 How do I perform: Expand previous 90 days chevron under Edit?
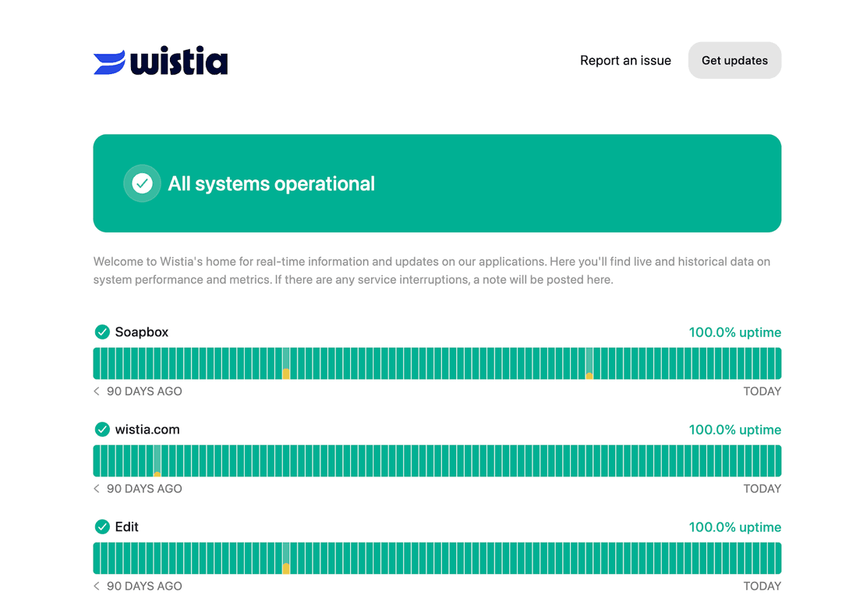(x=95, y=586)
